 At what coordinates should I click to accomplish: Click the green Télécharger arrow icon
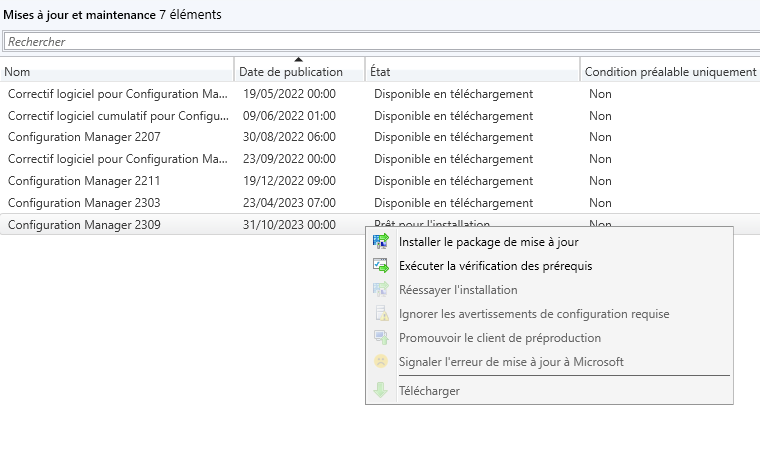[381, 391]
